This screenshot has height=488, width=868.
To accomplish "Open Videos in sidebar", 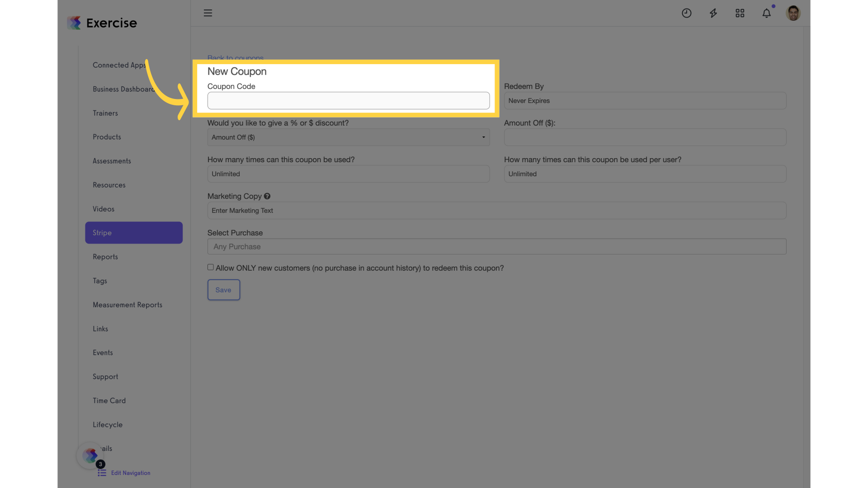I will (x=104, y=209).
